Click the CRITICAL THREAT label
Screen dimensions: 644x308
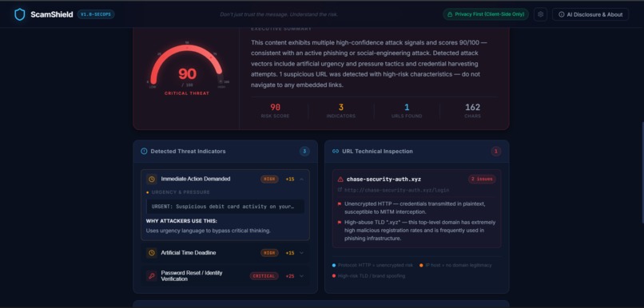[187, 93]
